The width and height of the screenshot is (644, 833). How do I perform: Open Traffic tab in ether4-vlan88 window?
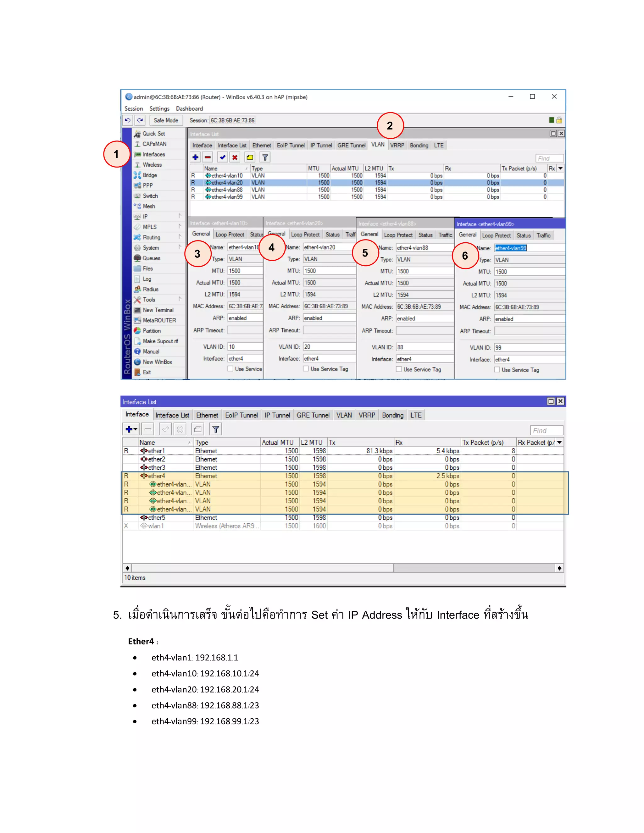pos(445,235)
